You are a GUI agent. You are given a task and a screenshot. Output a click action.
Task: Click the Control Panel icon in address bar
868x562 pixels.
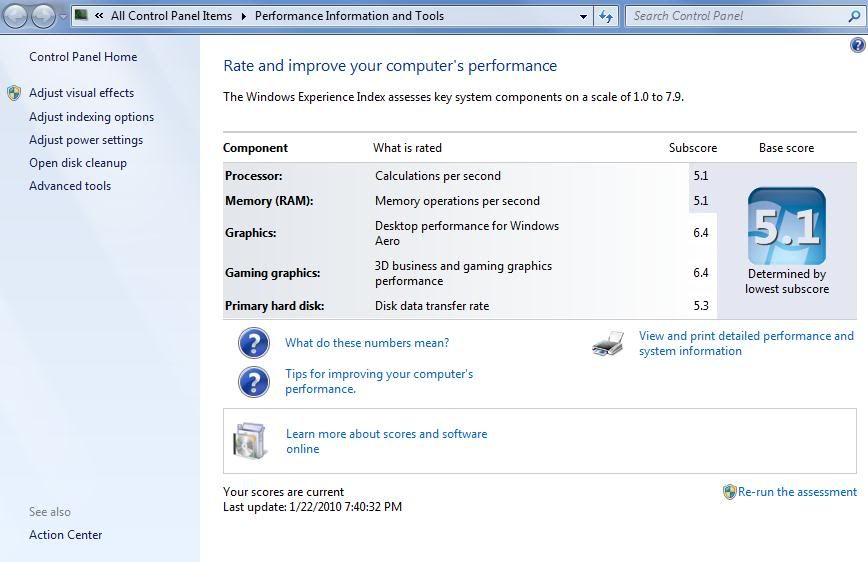(81, 15)
